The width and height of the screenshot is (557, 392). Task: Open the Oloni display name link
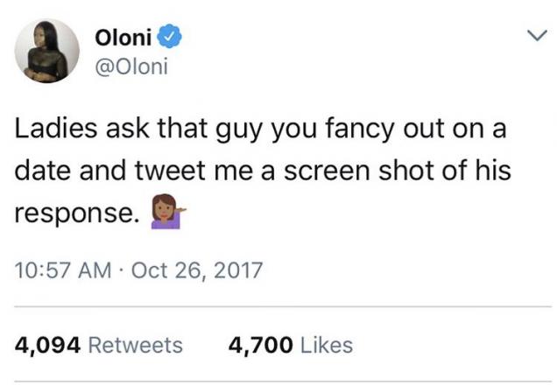tap(123, 37)
